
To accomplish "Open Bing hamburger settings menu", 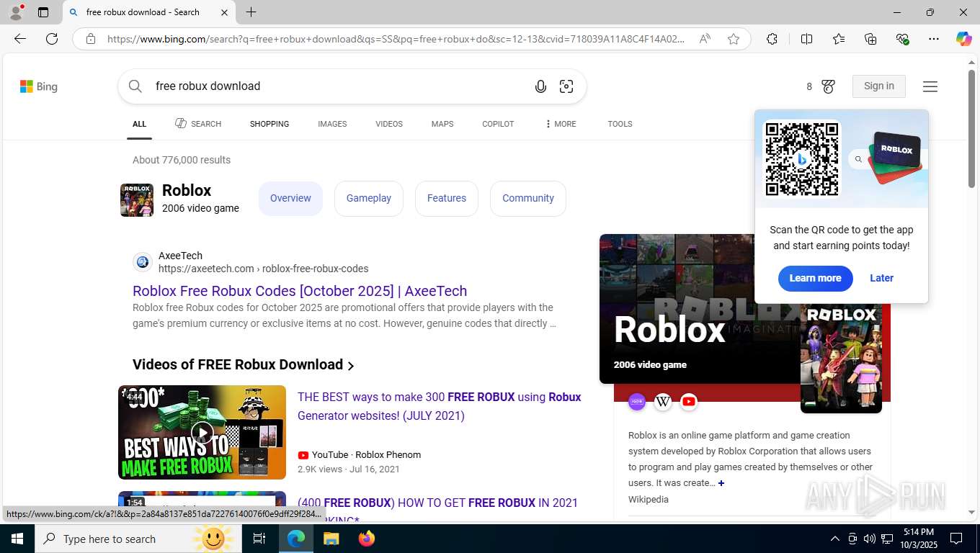I will pos(930,86).
